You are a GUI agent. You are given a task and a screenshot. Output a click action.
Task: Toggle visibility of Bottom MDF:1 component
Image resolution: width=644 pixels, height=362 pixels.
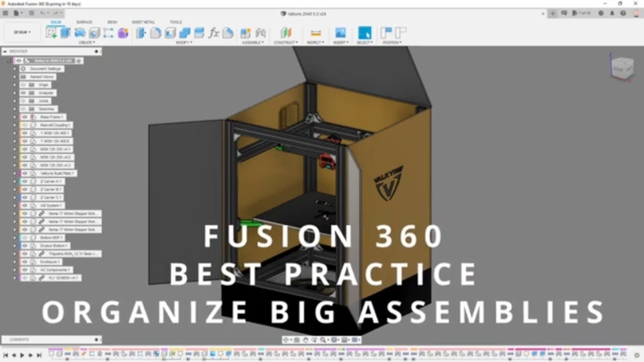click(x=24, y=238)
